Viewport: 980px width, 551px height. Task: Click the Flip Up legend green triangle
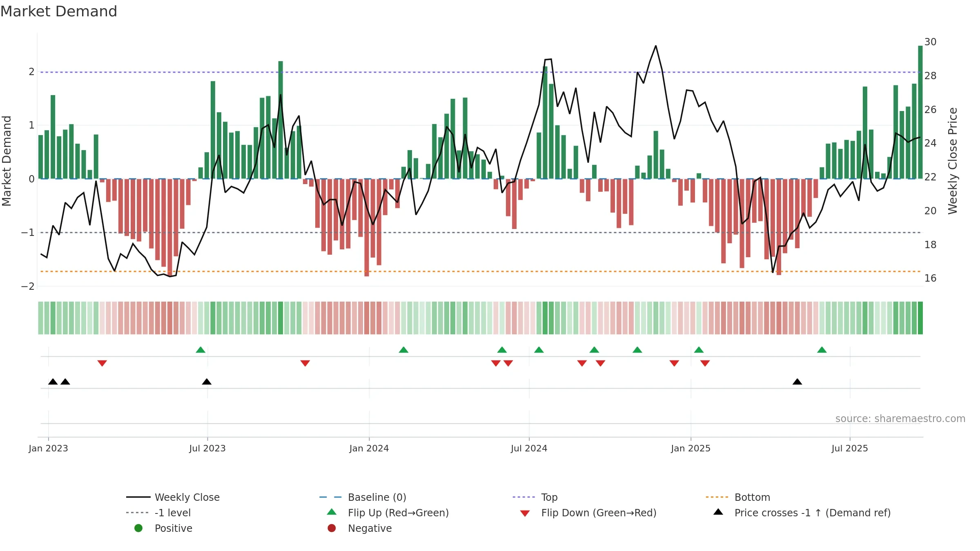(x=332, y=512)
